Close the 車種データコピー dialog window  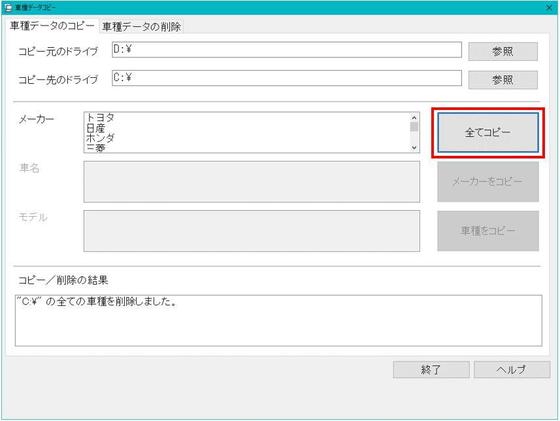549,7
